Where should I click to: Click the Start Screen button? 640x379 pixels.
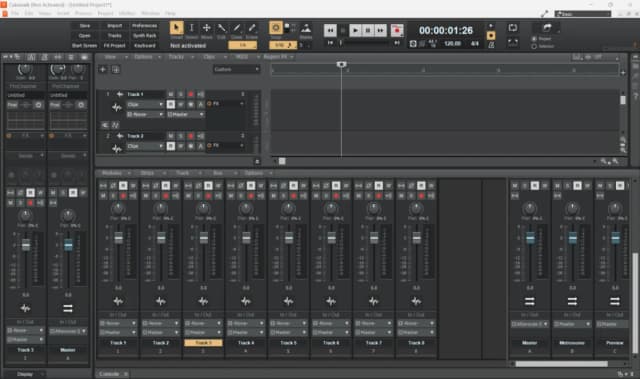[84, 46]
